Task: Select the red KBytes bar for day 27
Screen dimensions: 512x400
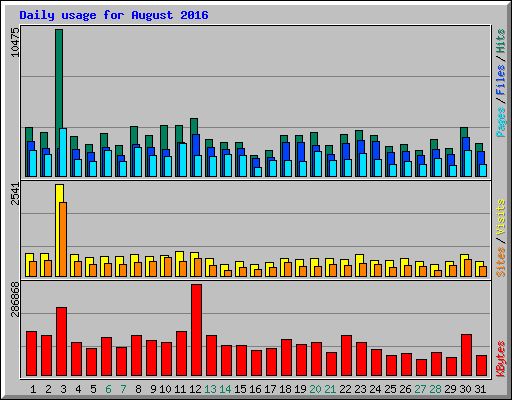Action: coord(421,367)
